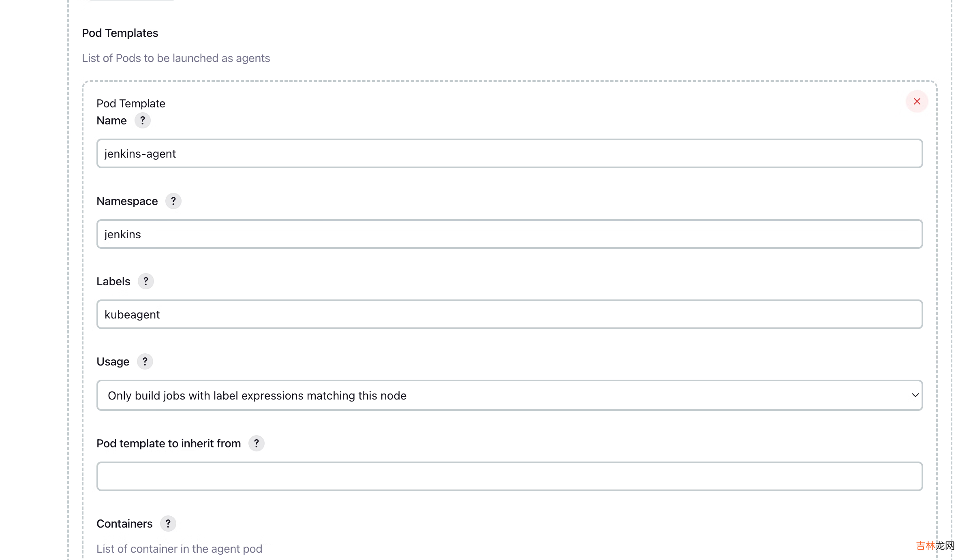971x560 pixels.
Task: Click the Namespace field help icon
Action: click(x=173, y=201)
